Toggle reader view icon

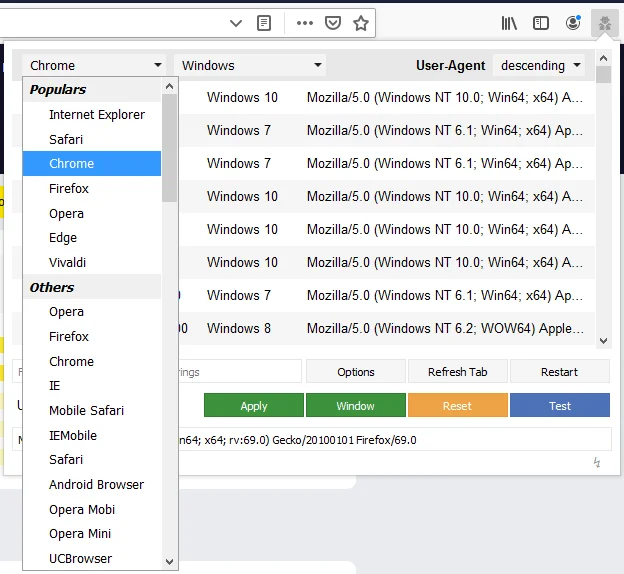point(264,23)
